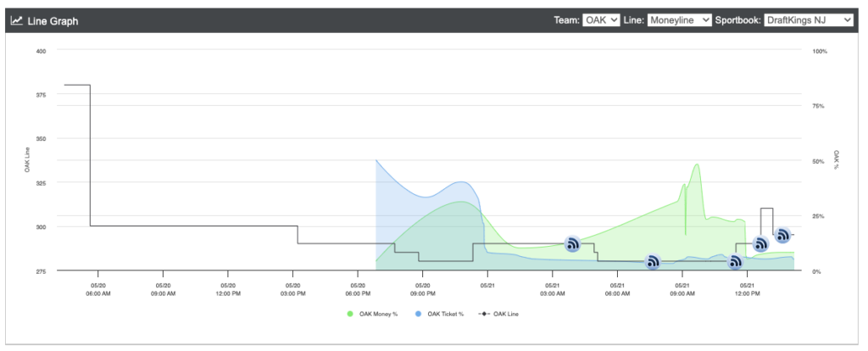Click the green money peak near 09:00 AM
The width and height of the screenshot is (868, 351).
coord(697,164)
